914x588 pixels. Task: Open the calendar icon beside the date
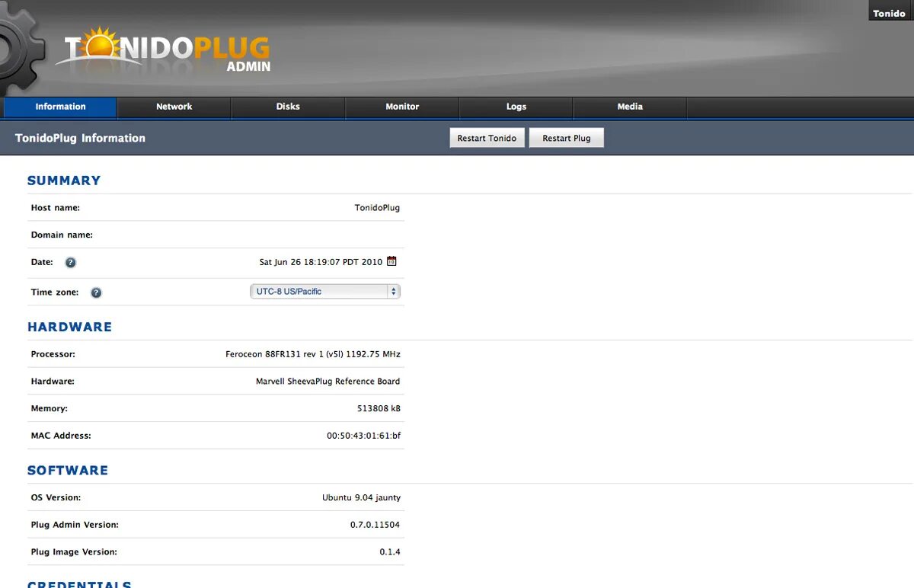(391, 261)
